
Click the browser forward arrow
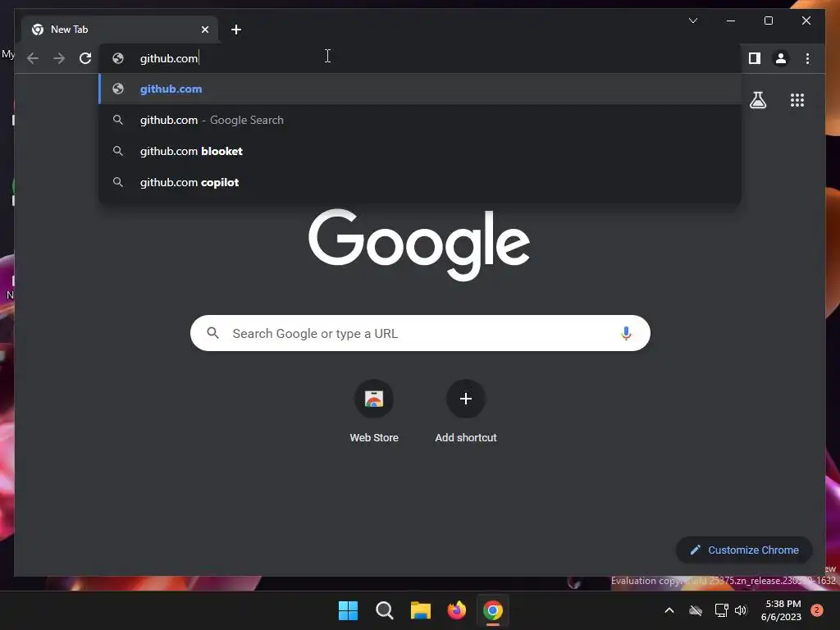tap(59, 58)
